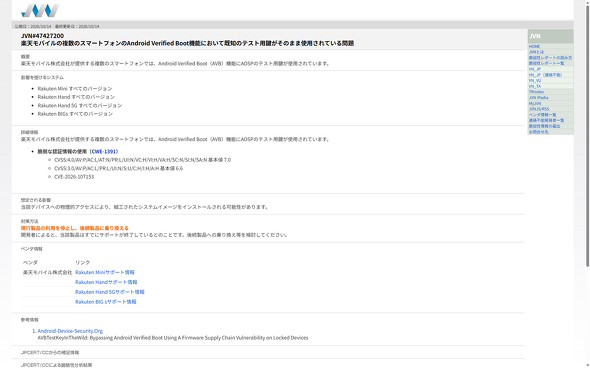Viewport: 590px width, 368px height.
Task: Click the JVN logo at top left
Action: coord(40,11)
